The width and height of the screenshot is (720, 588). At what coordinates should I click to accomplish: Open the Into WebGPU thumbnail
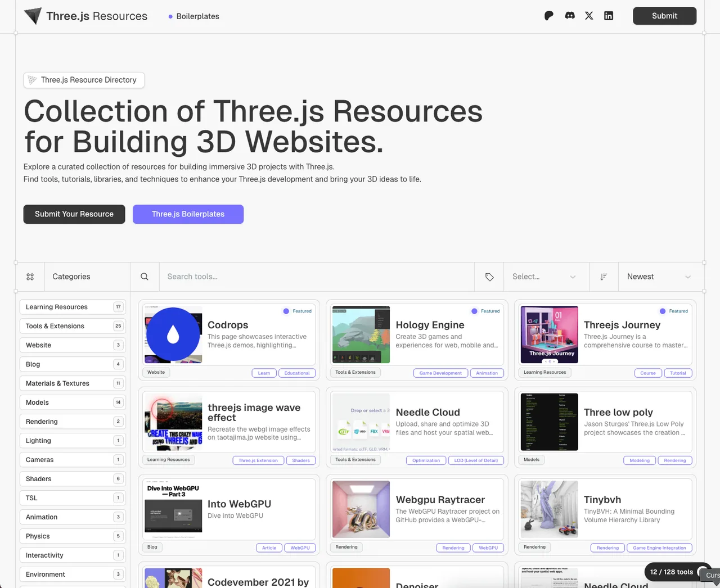tap(173, 509)
